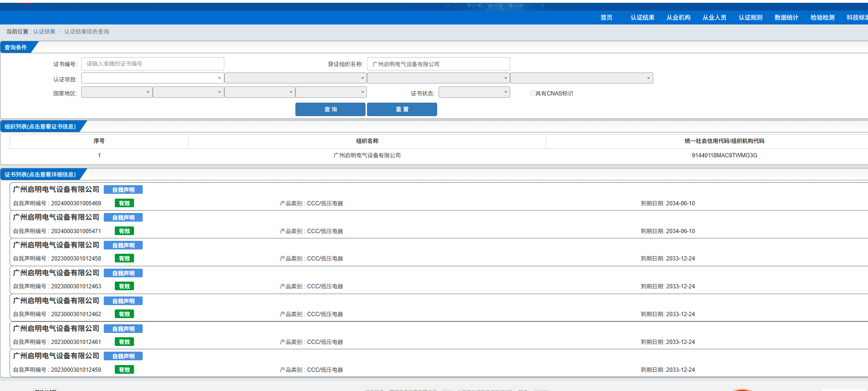This screenshot has height=391, width=868.
Task: Open the 首页 menu item
Action: [606, 18]
